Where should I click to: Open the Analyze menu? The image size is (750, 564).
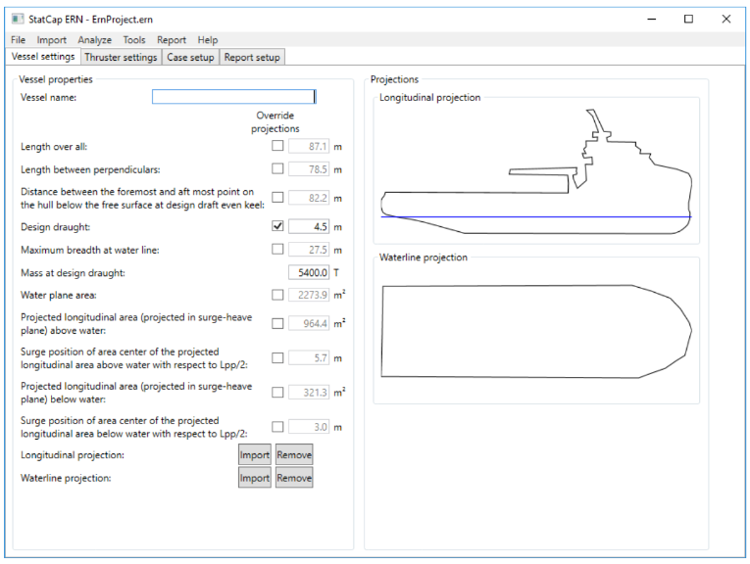click(95, 40)
